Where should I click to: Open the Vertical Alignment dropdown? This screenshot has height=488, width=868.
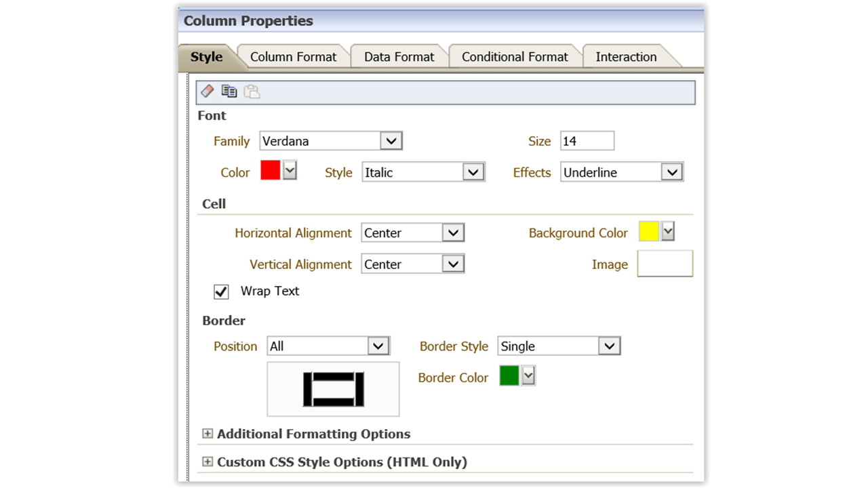[x=413, y=264]
